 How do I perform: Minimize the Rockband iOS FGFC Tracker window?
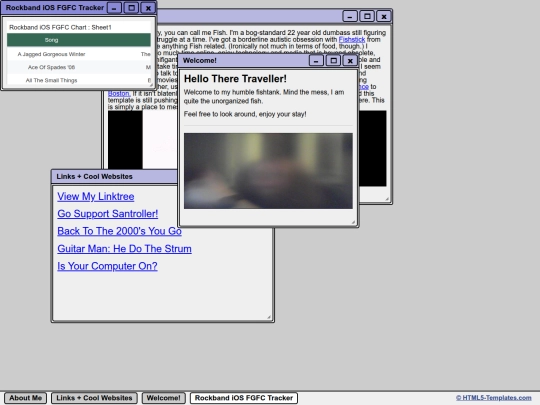[114, 8]
